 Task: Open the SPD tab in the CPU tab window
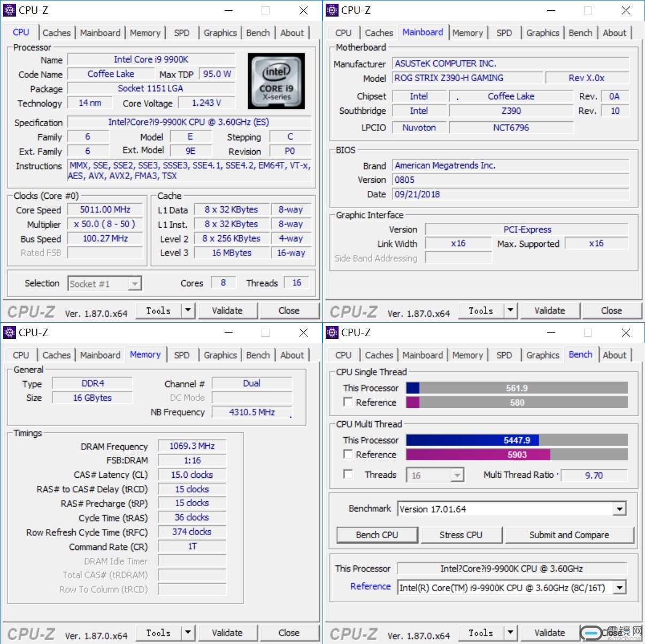(x=182, y=33)
